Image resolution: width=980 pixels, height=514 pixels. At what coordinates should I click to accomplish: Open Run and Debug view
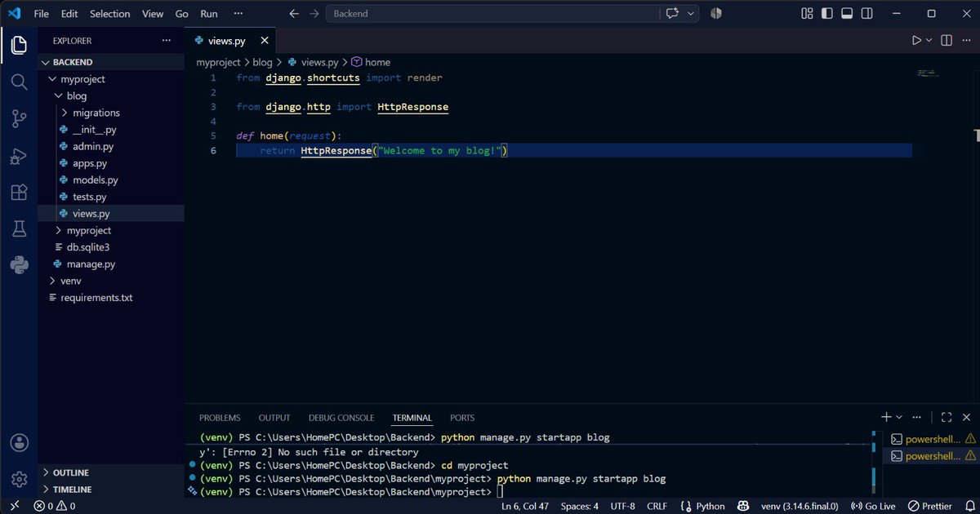point(19,156)
